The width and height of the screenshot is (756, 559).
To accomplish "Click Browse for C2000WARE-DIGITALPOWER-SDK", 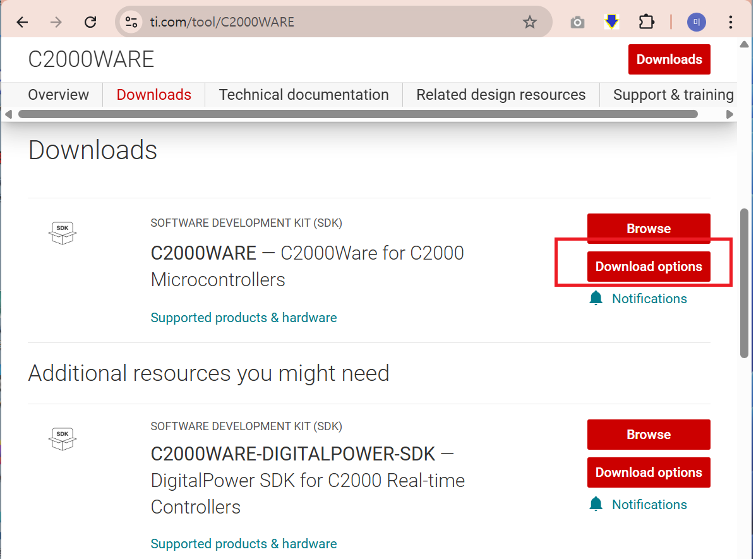I will [649, 434].
